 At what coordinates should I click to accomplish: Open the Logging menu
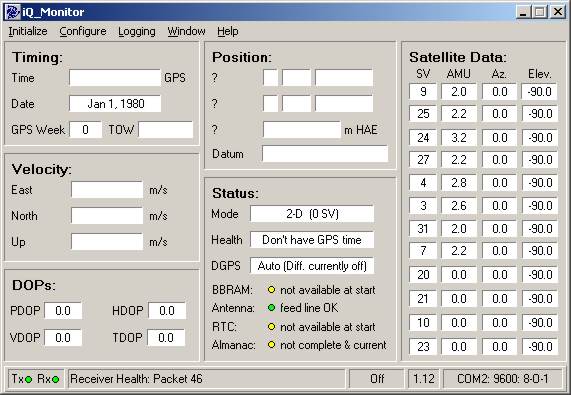pyautogui.click(x=137, y=31)
